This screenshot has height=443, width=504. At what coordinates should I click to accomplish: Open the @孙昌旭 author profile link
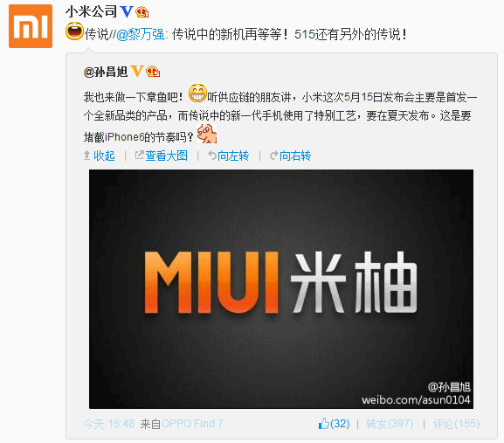click(106, 72)
